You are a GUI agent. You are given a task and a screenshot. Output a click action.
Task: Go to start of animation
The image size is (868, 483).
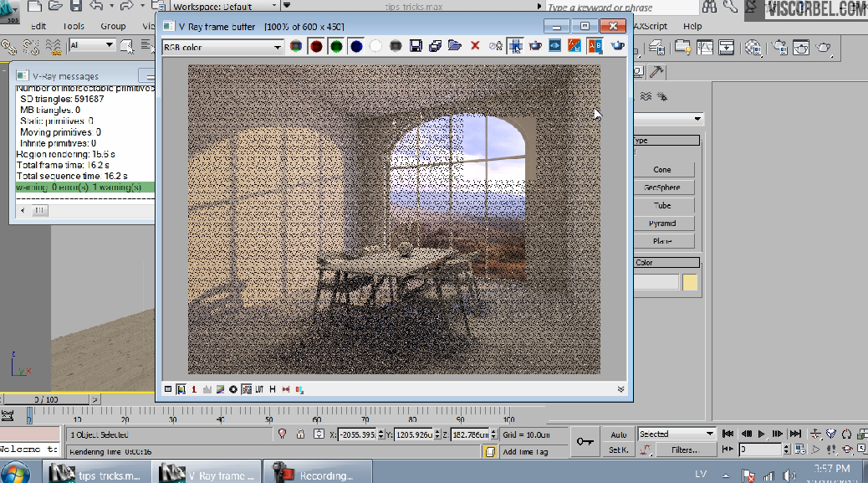728,434
